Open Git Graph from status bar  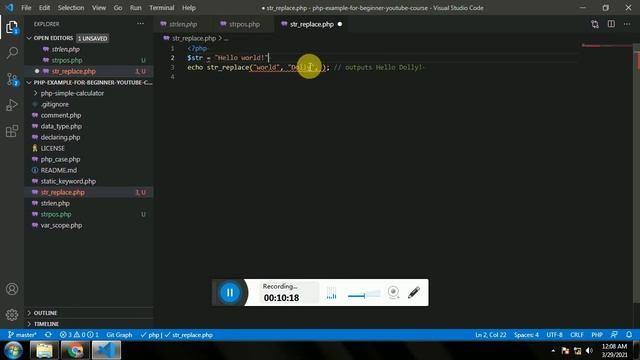click(119, 335)
